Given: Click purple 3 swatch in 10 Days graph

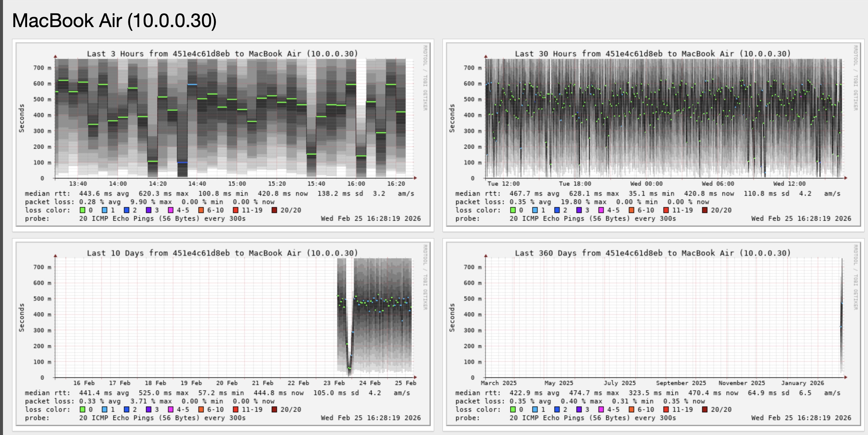Looking at the screenshot, I should (x=149, y=409).
